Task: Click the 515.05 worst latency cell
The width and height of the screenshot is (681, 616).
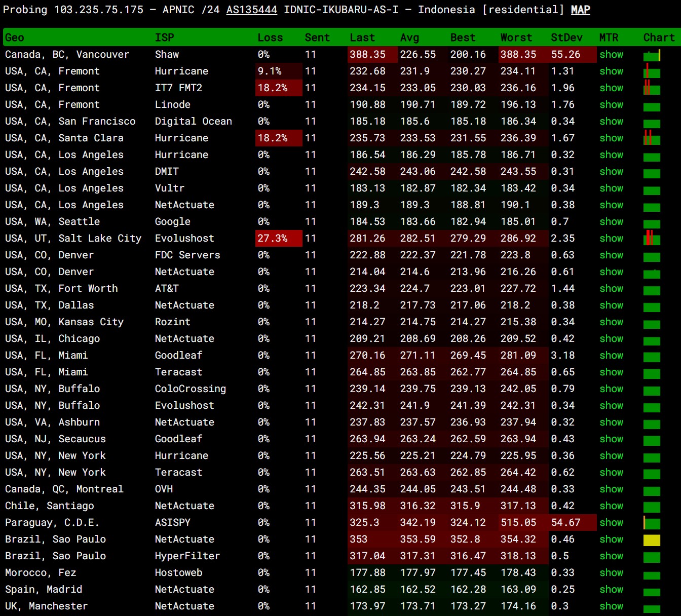Action: tap(523, 522)
